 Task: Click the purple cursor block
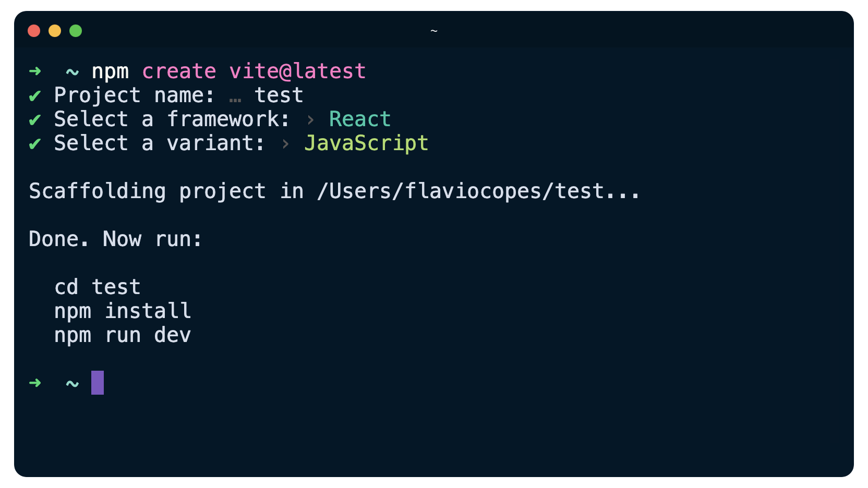[x=98, y=383]
